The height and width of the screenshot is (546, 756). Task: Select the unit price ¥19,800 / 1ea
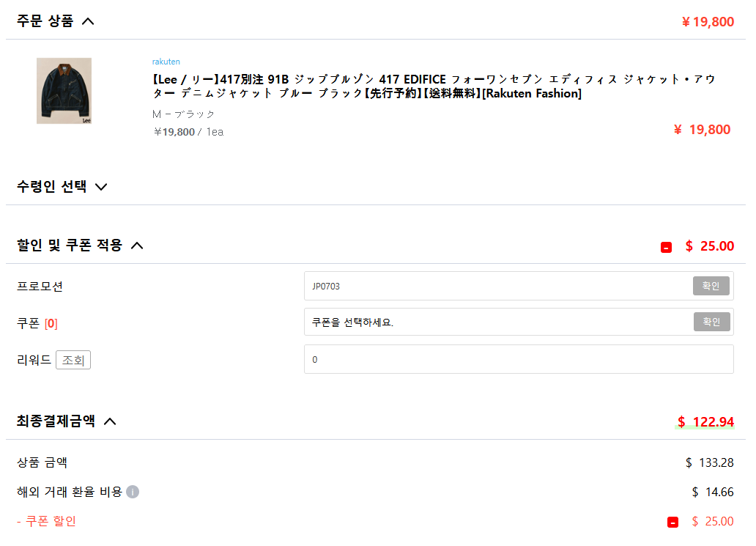[x=188, y=132]
